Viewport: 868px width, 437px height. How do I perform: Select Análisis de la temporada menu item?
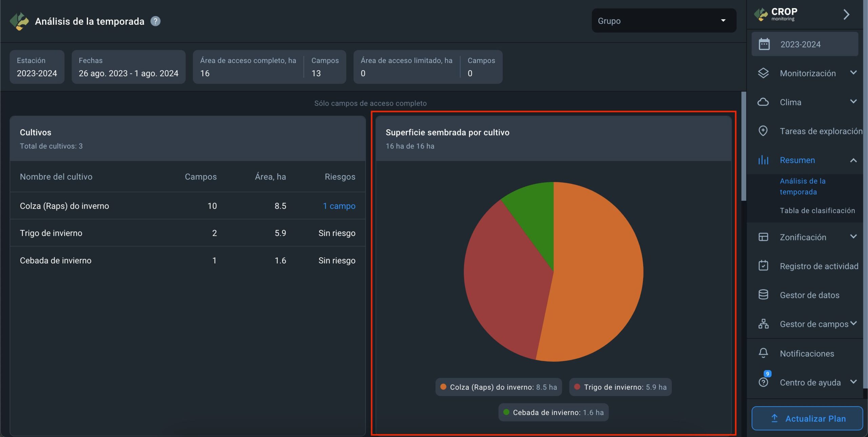pyautogui.click(x=802, y=186)
